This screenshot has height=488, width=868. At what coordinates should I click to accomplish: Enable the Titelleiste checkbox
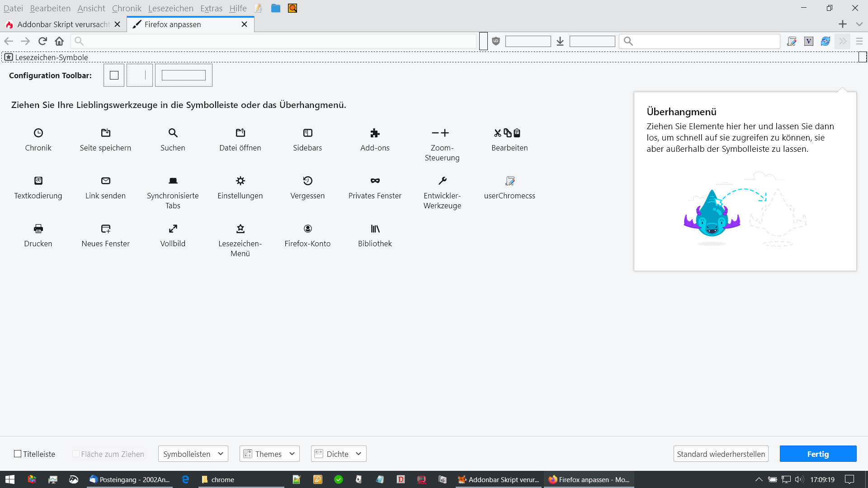(18, 454)
